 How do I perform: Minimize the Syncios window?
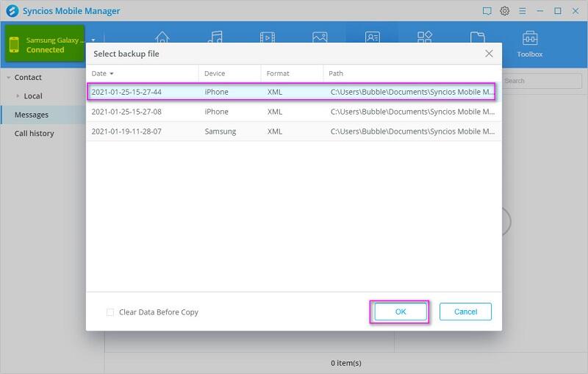pos(540,11)
